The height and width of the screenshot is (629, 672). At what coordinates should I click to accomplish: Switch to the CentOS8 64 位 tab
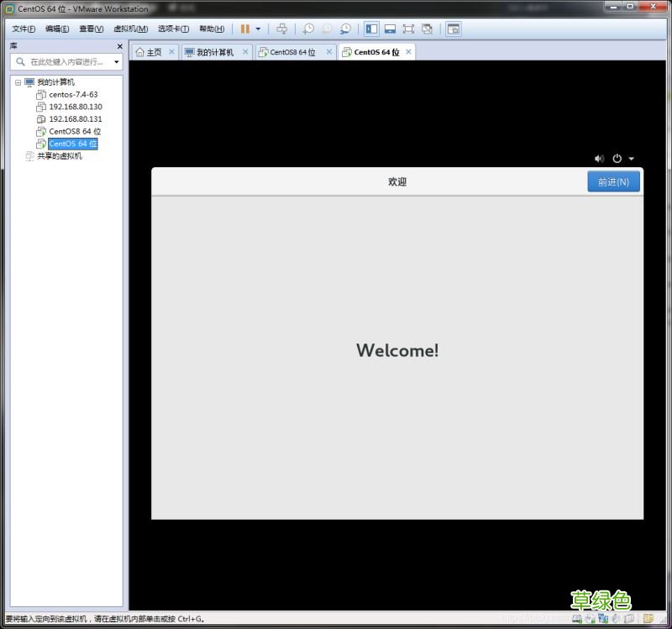[x=291, y=52]
